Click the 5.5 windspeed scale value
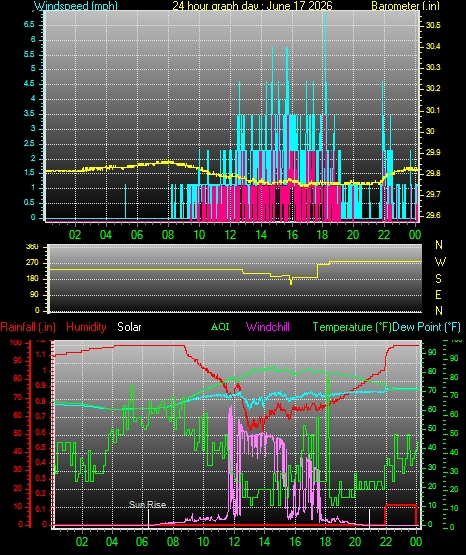466x555 pixels. click(29, 54)
